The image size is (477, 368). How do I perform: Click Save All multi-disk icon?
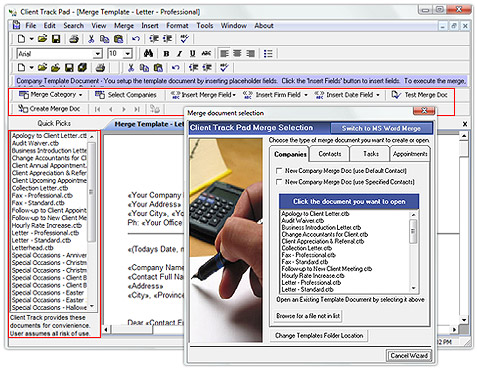[x=82, y=68]
